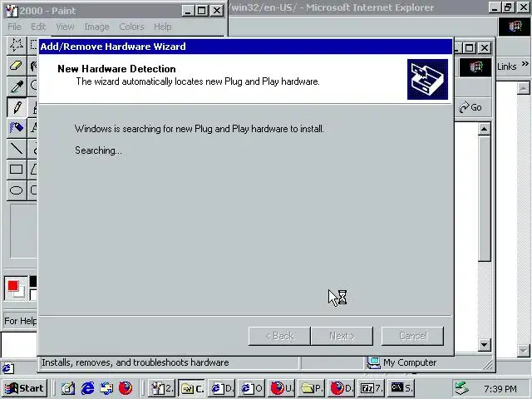Screen dimensions: 532x399
Task: Launch Outlook Express from quick launch
Action: click(x=106, y=388)
